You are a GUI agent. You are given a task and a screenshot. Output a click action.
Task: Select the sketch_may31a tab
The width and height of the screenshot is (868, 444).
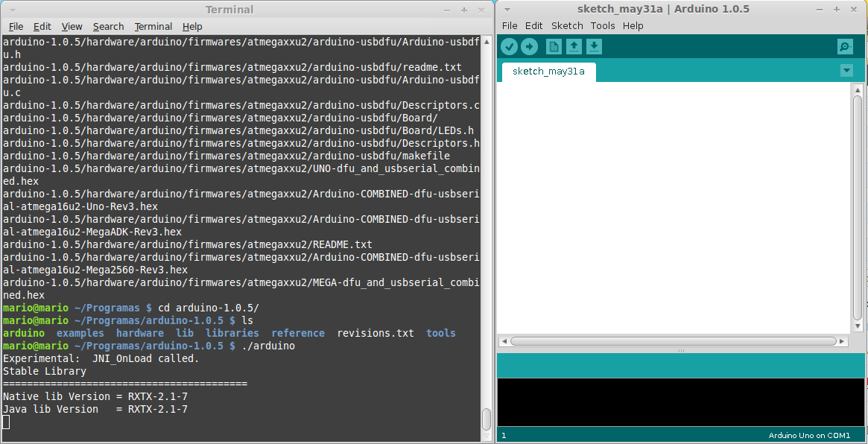pos(548,72)
